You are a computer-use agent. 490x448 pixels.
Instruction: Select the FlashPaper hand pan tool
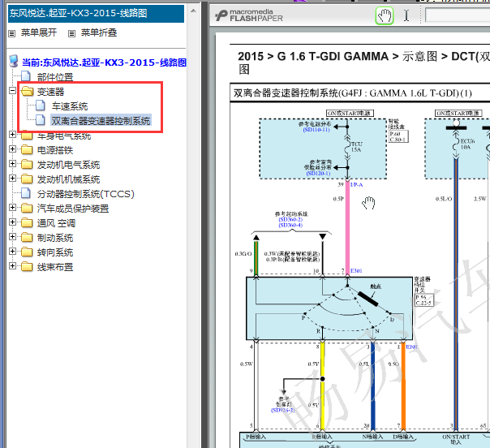click(x=384, y=15)
